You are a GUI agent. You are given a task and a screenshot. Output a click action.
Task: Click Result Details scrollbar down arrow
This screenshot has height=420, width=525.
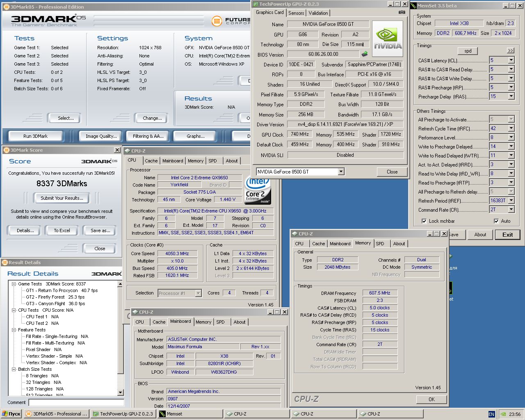(x=120, y=393)
